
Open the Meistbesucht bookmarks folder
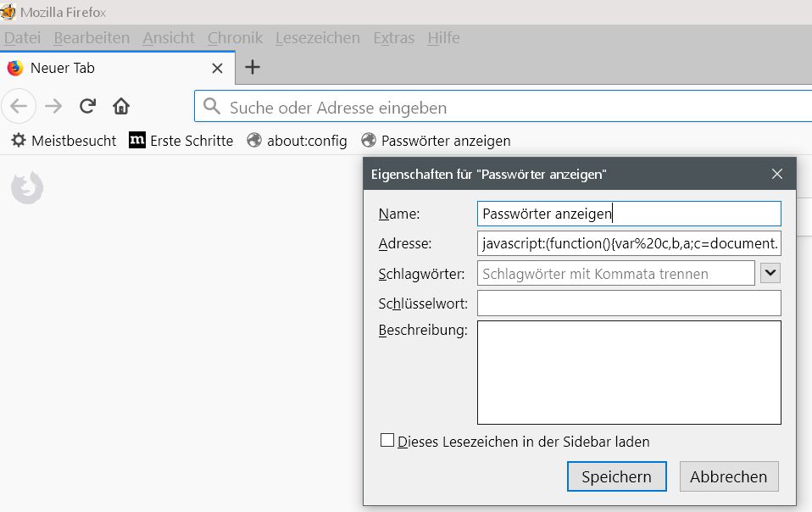click(64, 141)
